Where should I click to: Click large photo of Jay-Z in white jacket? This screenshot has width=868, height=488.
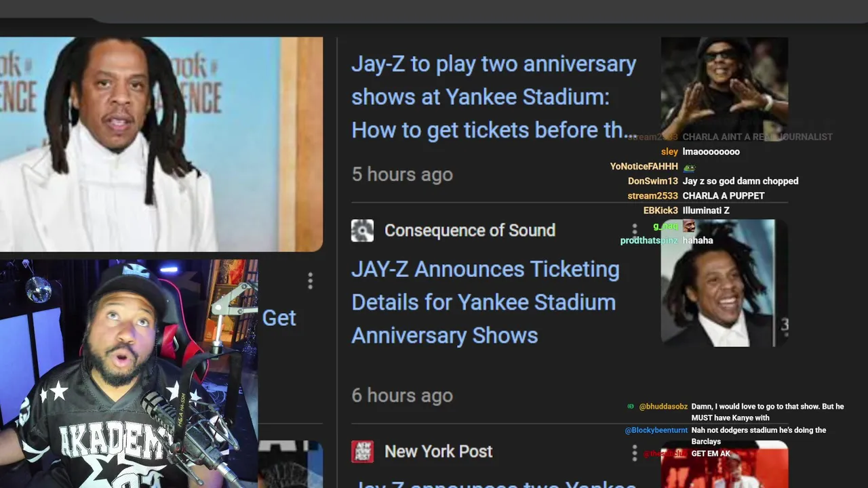click(161, 144)
